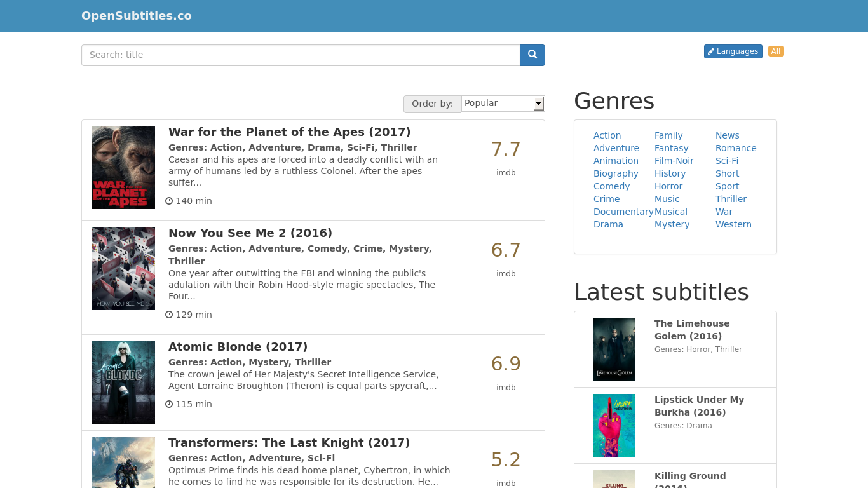Image resolution: width=868 pixels, height=488 pixels.
Task: Open The Limehouse Golem poster thumbnail
Action: pyautogui.click(x=614, y=349)
